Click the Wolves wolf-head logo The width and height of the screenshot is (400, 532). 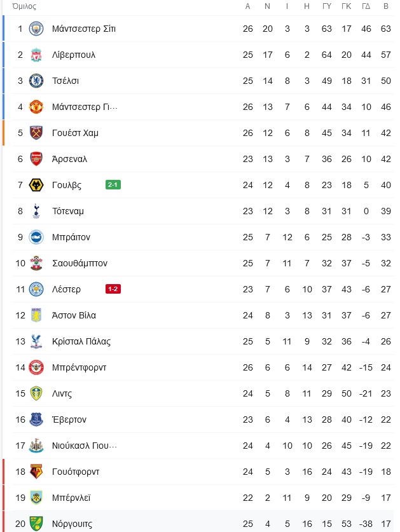(36, 185)
